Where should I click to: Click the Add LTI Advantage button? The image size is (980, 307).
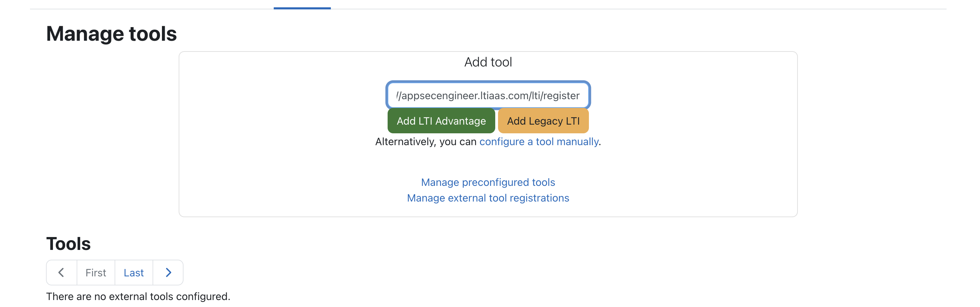pos(441,121)
